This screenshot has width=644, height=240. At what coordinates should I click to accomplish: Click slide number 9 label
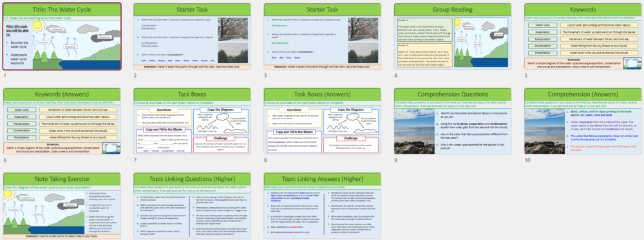pos(396,160)
